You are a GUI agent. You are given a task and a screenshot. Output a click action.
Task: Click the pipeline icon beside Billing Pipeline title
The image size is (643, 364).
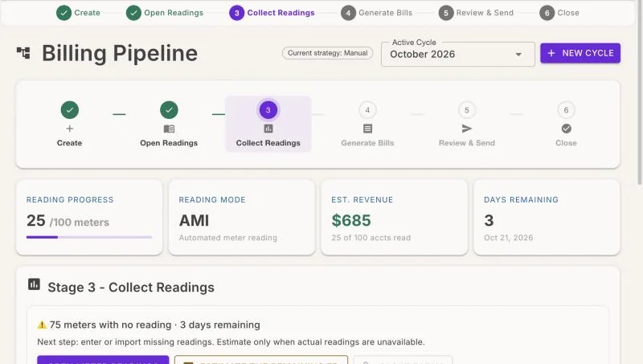click(23, 53)
